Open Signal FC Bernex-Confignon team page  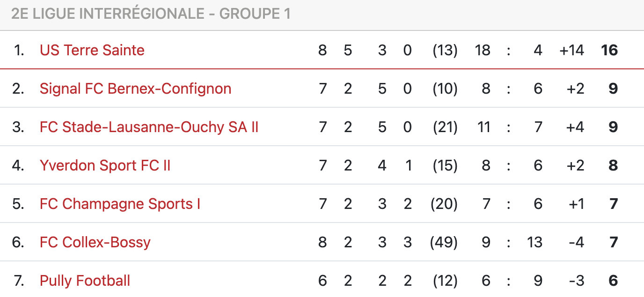(135, 89)
